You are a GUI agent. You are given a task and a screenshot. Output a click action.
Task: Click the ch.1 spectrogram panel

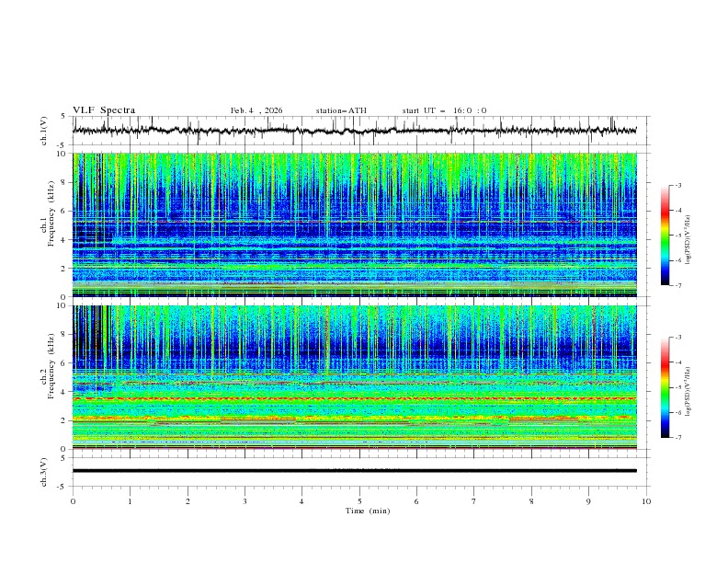click(355, 224)
